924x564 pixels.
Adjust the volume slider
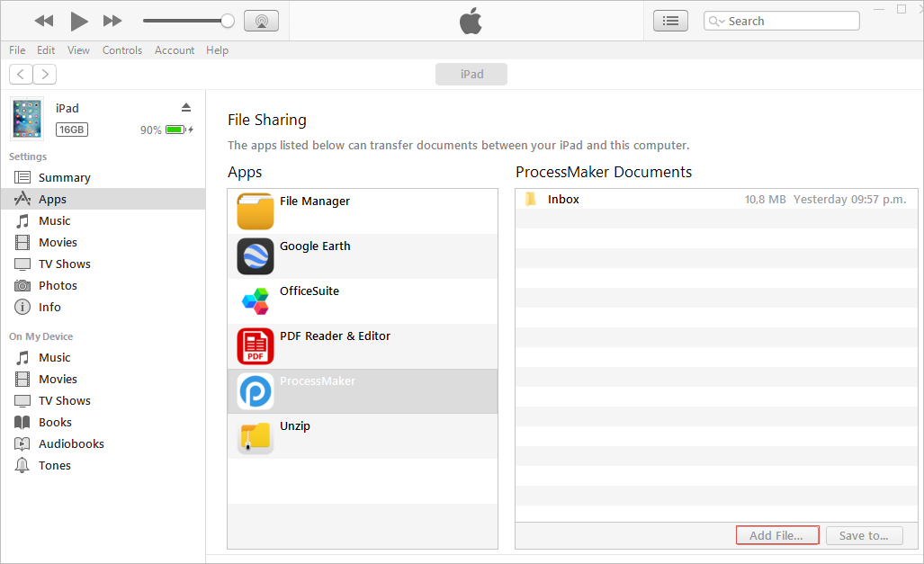228,21
